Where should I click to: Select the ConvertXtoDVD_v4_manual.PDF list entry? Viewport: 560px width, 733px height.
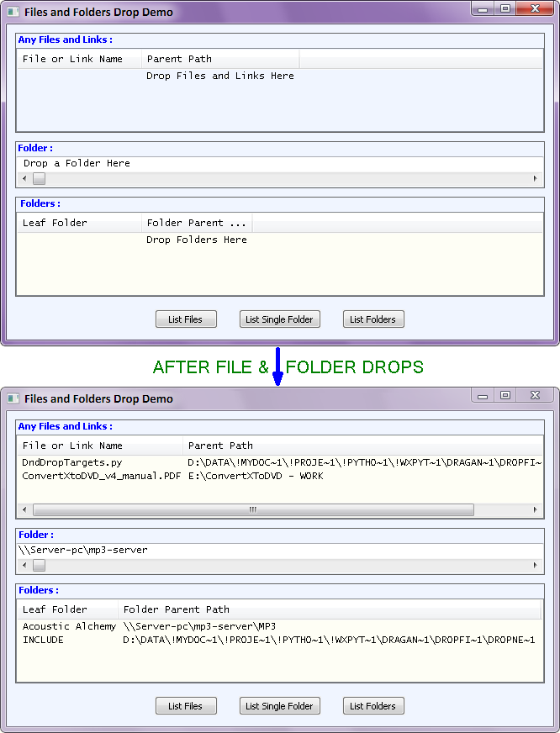click(101, 476)
